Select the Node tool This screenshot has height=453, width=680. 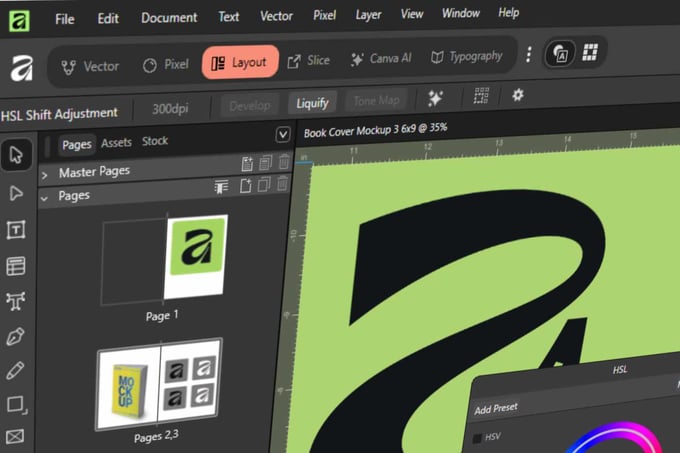[x=16, y=193]
